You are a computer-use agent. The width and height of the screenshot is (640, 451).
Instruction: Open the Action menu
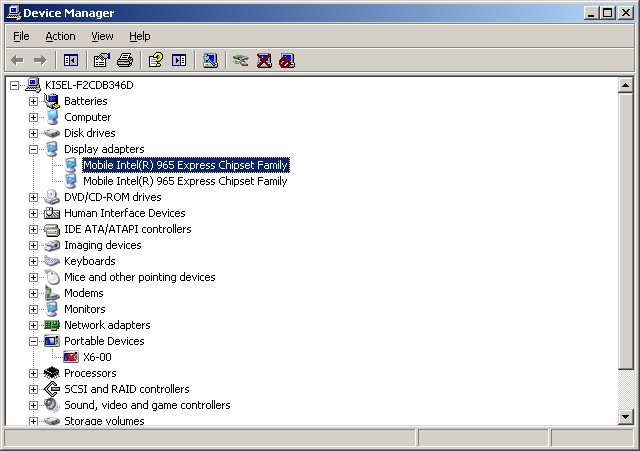coord(60,36)
